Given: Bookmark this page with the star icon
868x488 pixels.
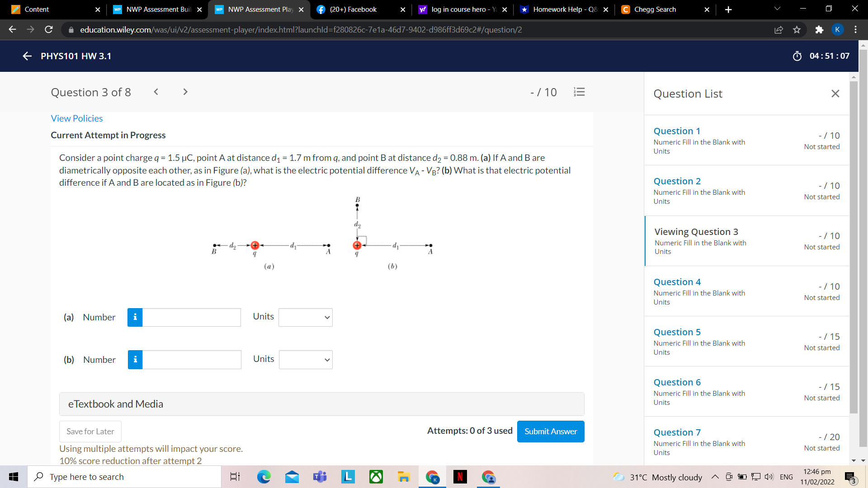Looking at the screenshot, I should [x=797, y=29].
